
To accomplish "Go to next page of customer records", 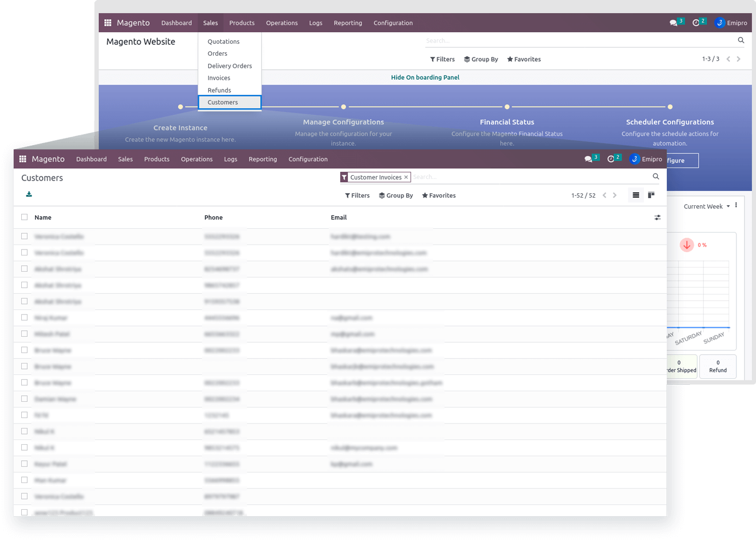I will [x=615, y=195].
